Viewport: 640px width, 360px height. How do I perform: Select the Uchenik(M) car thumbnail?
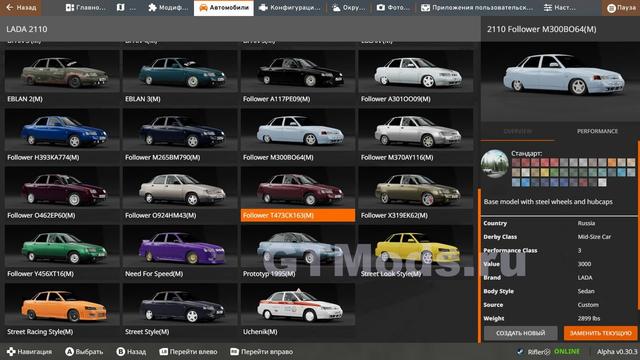(298, 310)
